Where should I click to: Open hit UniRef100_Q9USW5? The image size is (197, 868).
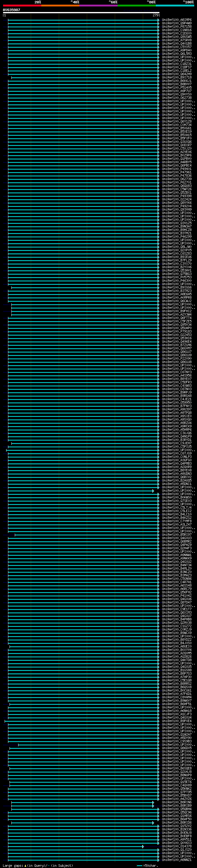click(x=177, y=37)
